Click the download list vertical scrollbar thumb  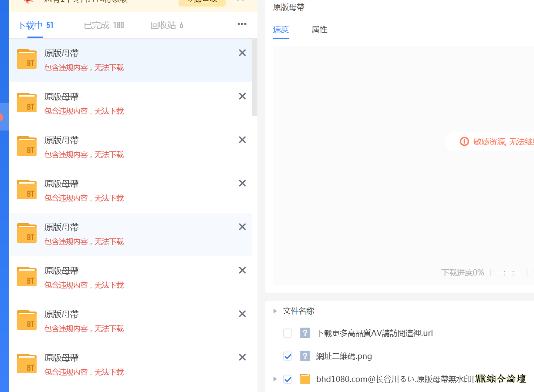[x=255, y=77]
